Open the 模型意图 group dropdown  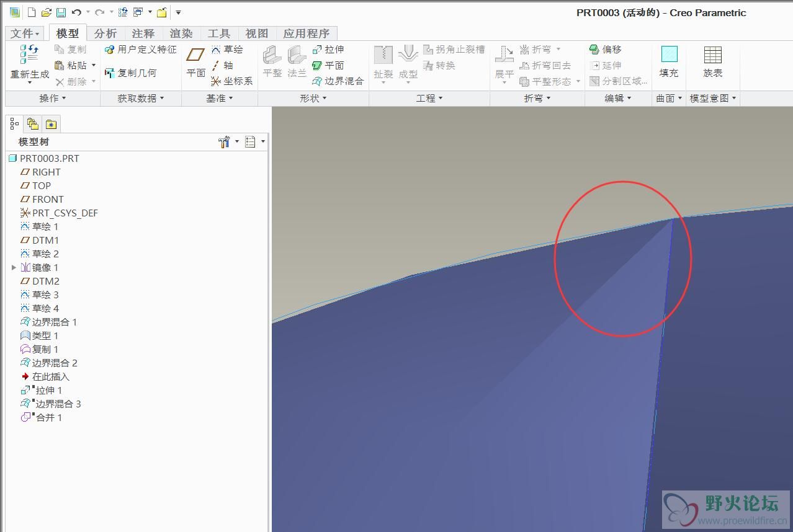(x=714, y=98)
